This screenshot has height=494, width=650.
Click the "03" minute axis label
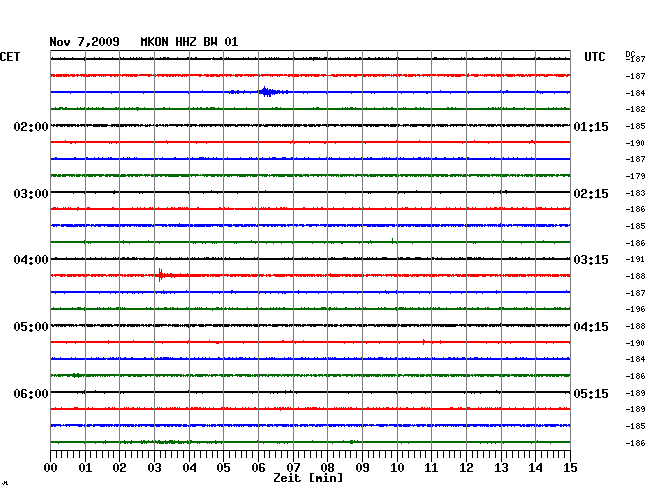coord(154,468)
